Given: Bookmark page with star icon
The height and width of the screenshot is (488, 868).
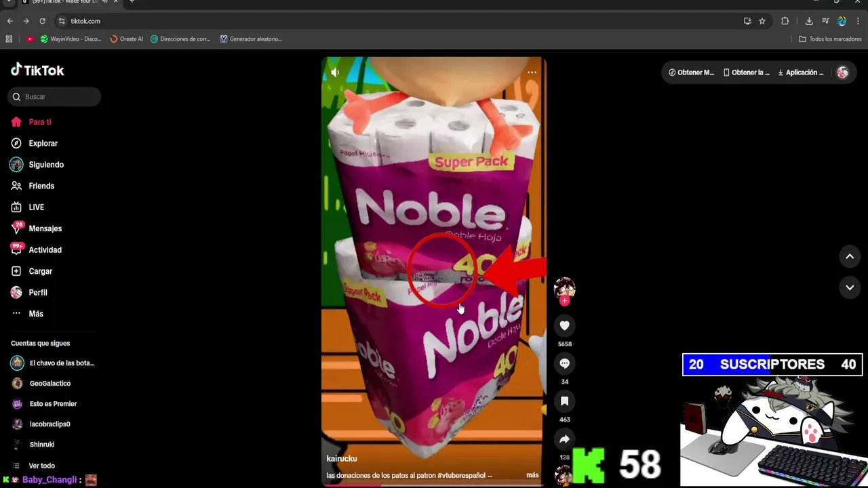Looking at the screenshot, I should tap(762, 21).
